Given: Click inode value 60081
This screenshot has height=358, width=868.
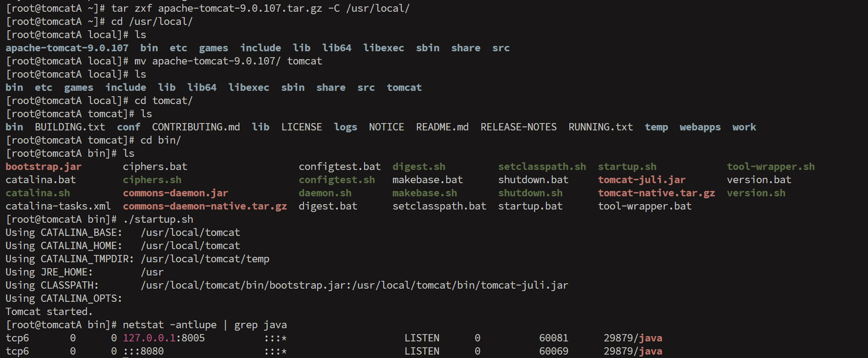Looking at the screenshot, I should coord(554,338).
